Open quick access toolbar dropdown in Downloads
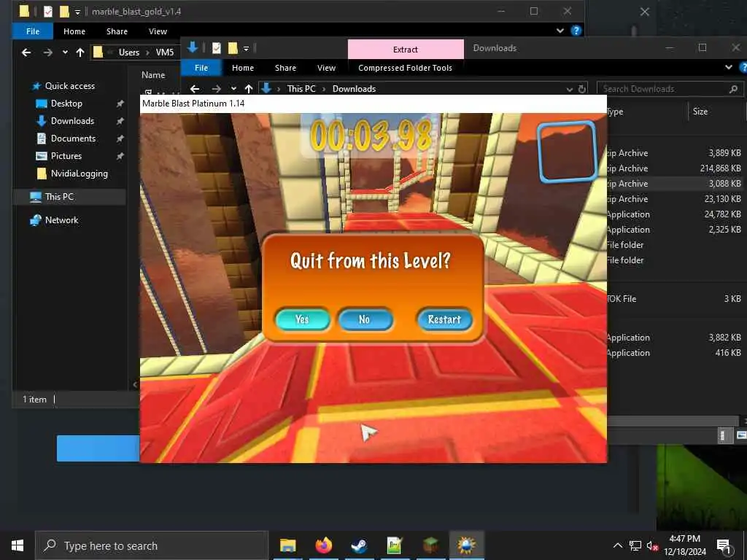747x560 pixels. point(246,49)
